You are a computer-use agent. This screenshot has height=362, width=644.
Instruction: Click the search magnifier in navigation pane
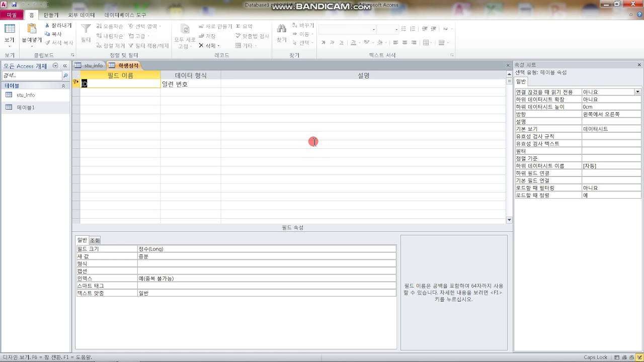tap(65, 75)
